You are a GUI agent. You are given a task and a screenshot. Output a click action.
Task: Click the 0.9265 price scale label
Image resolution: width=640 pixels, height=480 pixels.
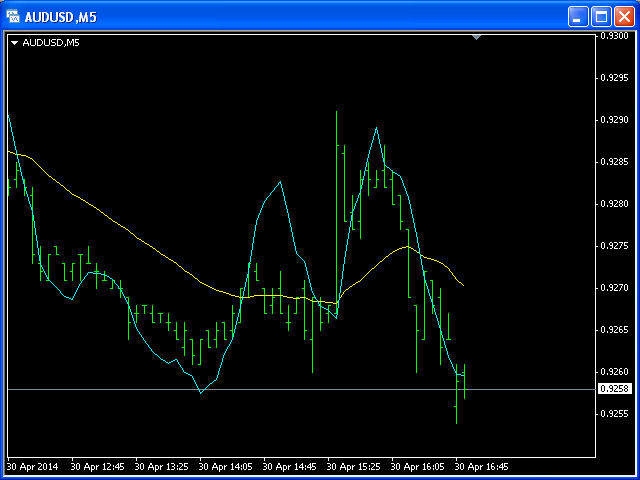pyautogui.click(x=616, y=330)
